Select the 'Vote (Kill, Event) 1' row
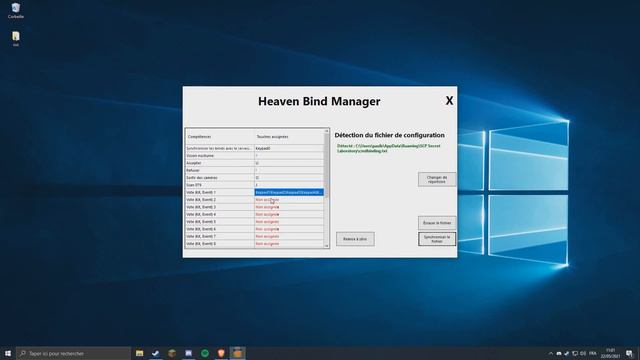The height and width of the screenshot is (360, 640). click(x=255, y=192)
